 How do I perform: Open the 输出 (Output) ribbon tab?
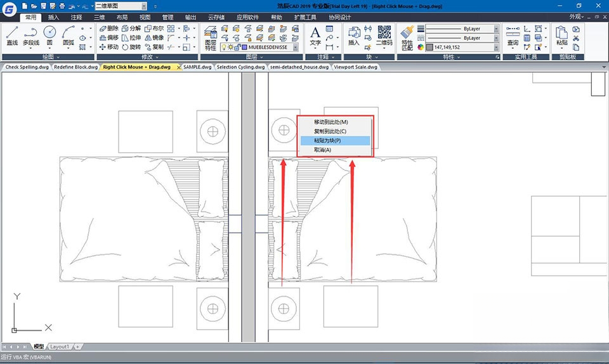pyautogui.click(x=190, y=18)
